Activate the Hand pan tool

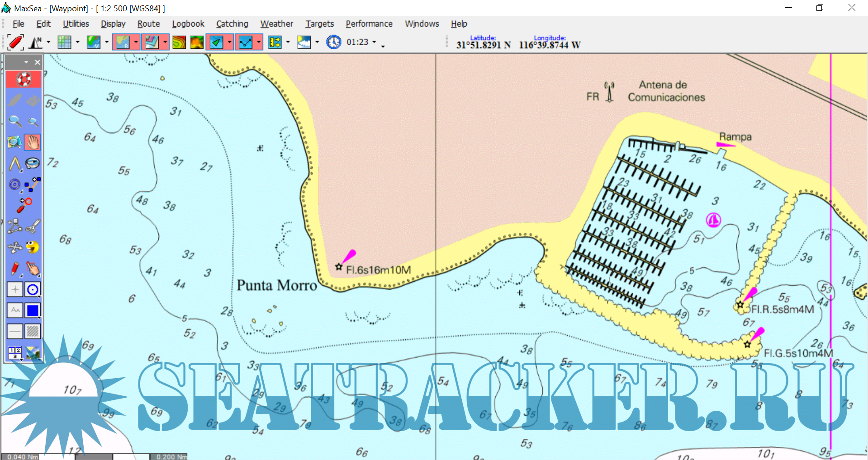[33, 142]
